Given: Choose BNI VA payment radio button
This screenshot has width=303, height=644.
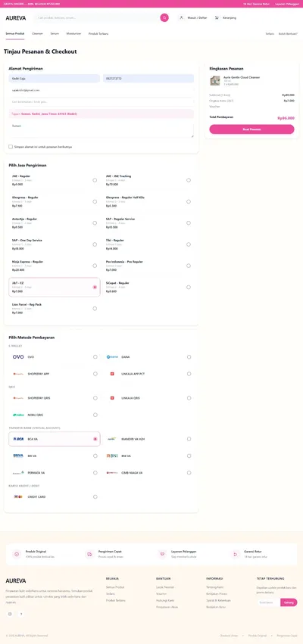Looking at the screenshot, I should point(189,456).
